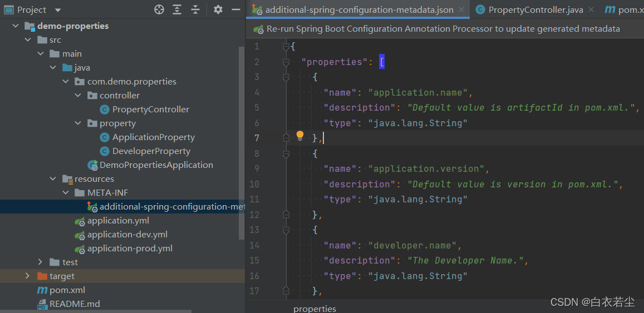644x313 pixels.
Task: Collapse the com.demo.properties package
Action: coord(66,82)
